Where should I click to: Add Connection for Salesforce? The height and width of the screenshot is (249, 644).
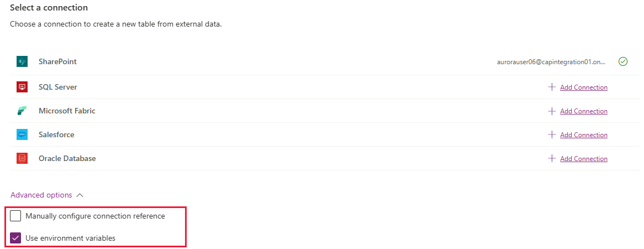(x=583, y=135)
